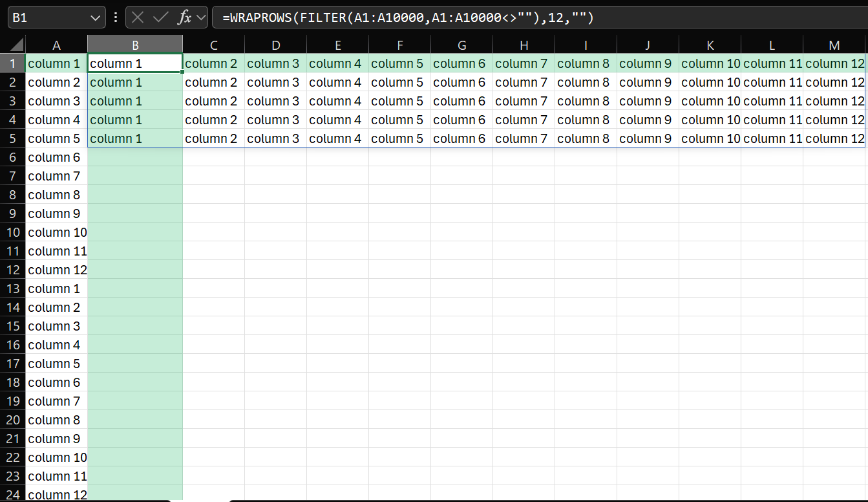Viewport: 868px width, 502px height.
Task: Select row 1 header
Action: click(13, 63)
